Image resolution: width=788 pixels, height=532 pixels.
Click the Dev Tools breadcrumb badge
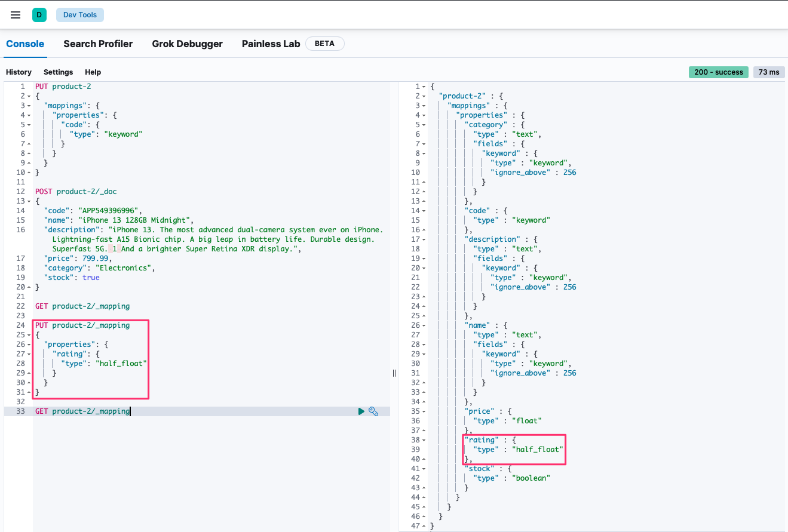(80, 15)
